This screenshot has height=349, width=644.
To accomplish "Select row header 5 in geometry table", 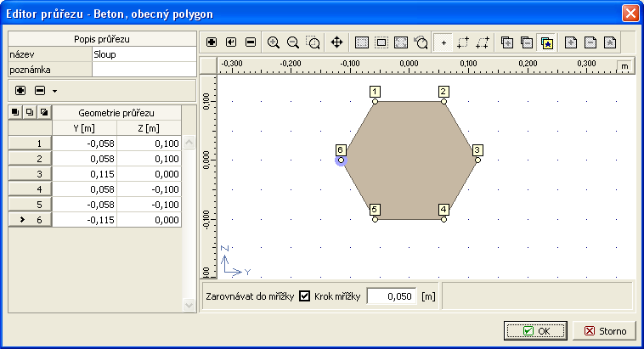I will coord(30,205).
